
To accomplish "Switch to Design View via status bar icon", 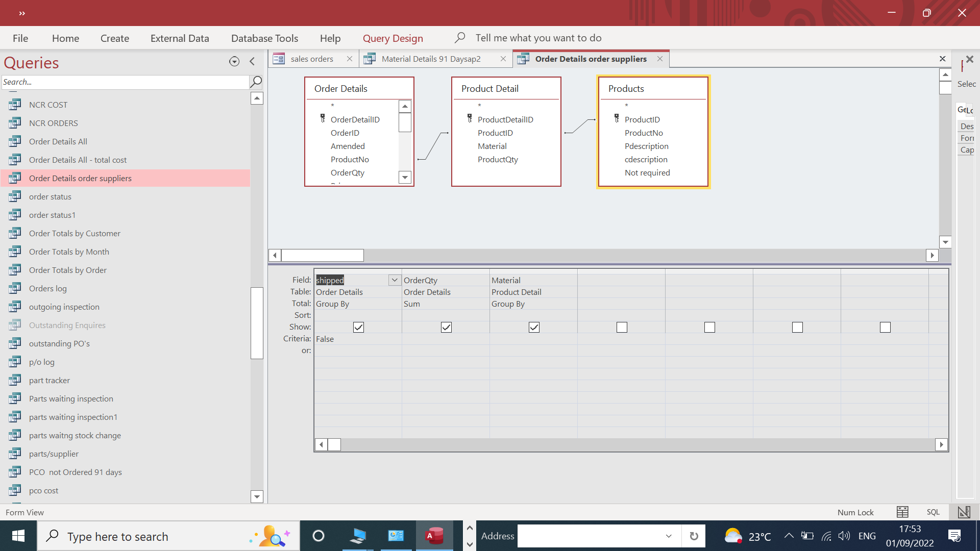I will tap(964, 512).
